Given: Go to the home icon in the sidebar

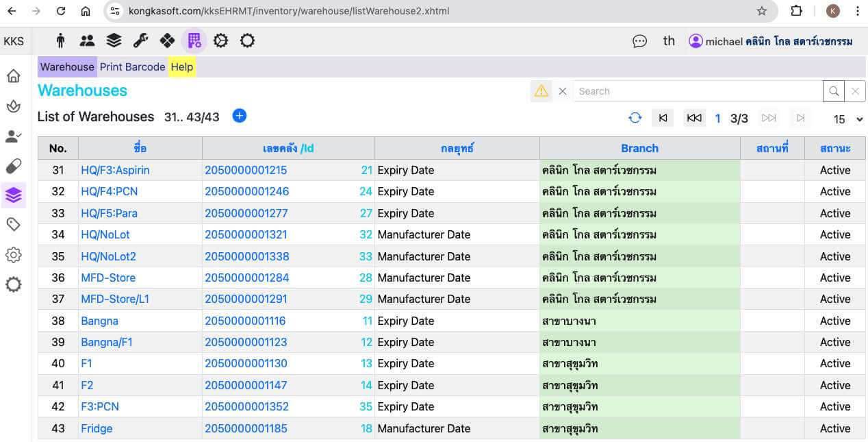Looking at the screenshot, I should [x=13, y=76].
